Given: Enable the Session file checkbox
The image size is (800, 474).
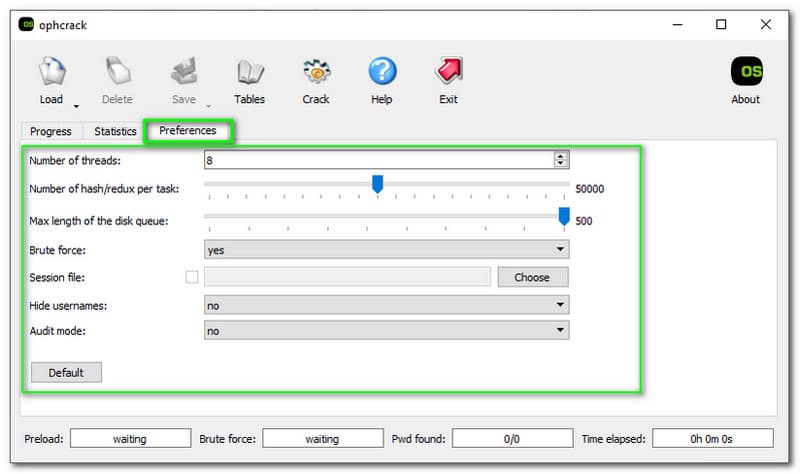Looking at the screenshot, I should 192,277.
